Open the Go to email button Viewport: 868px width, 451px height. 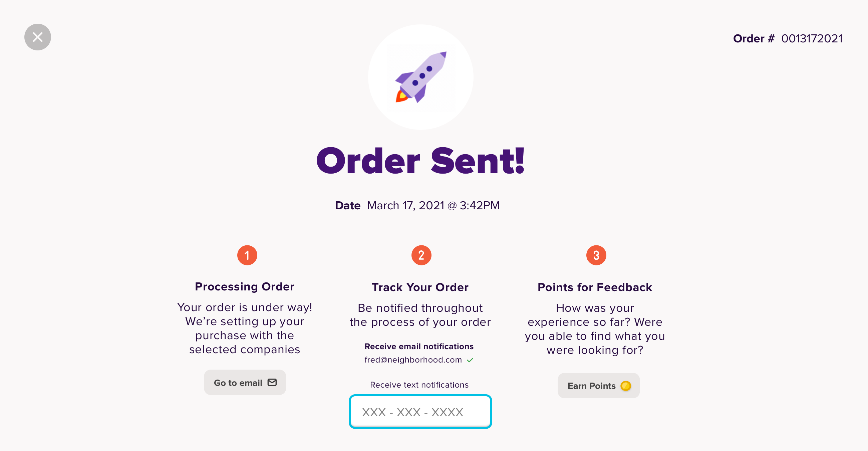(245, 382)
